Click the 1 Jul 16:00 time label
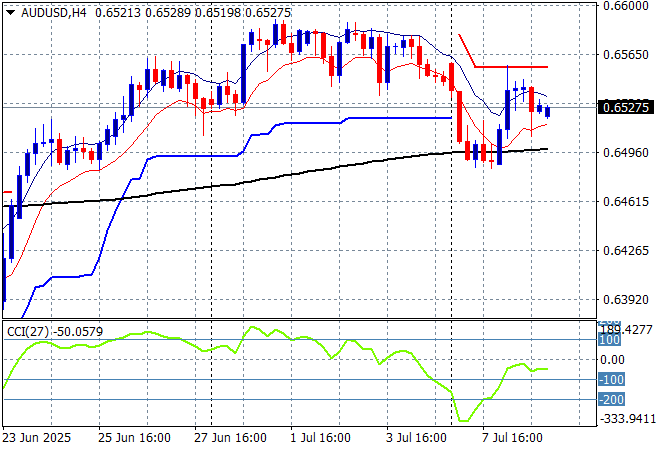 pos(320,438)
